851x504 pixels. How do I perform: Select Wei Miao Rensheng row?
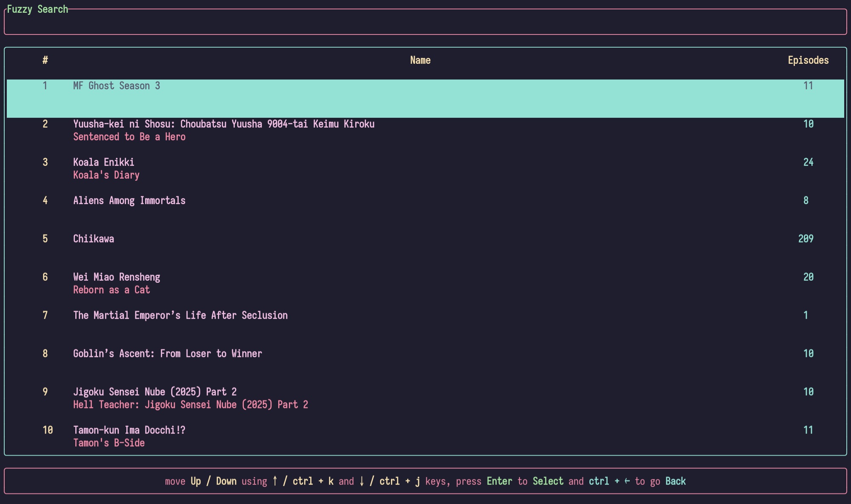117,277
